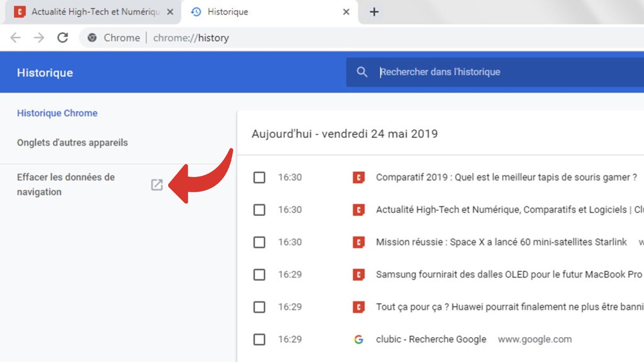
Task: Click the Historique title in the blue header
Action: (x=45, y=73)
